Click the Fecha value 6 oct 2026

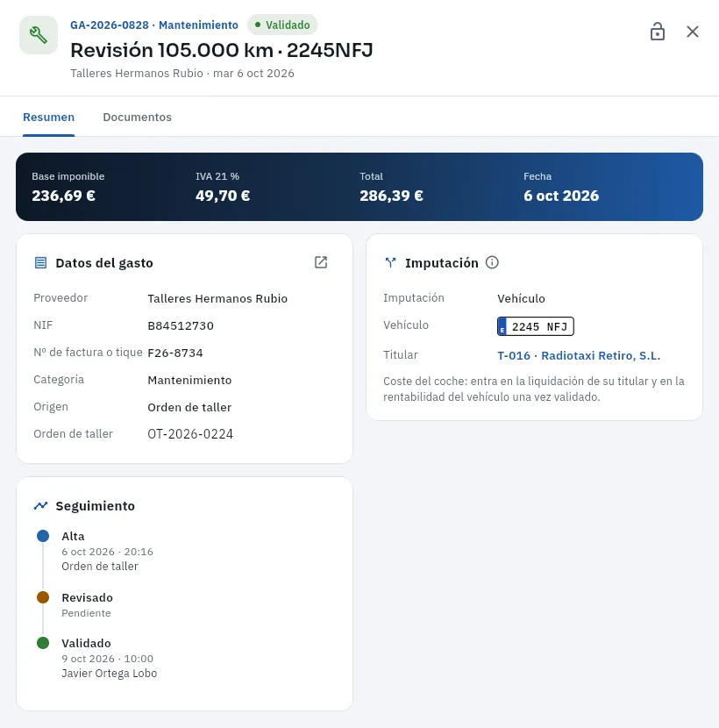561,196
